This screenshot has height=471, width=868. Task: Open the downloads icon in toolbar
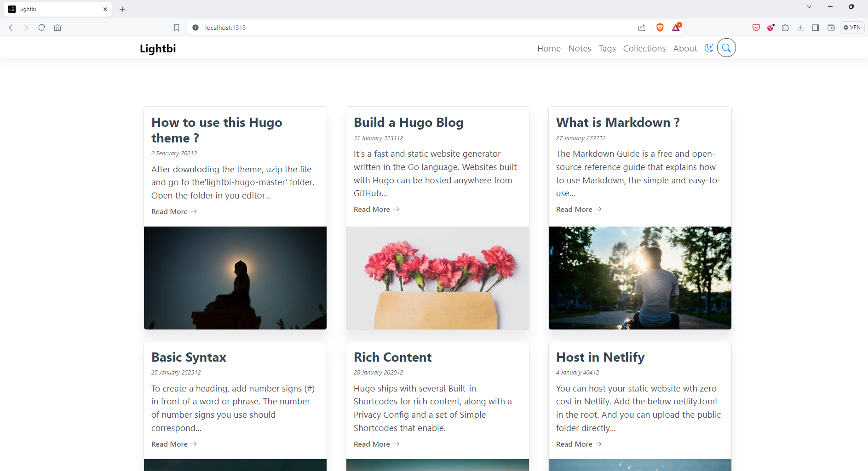point(800,28)
